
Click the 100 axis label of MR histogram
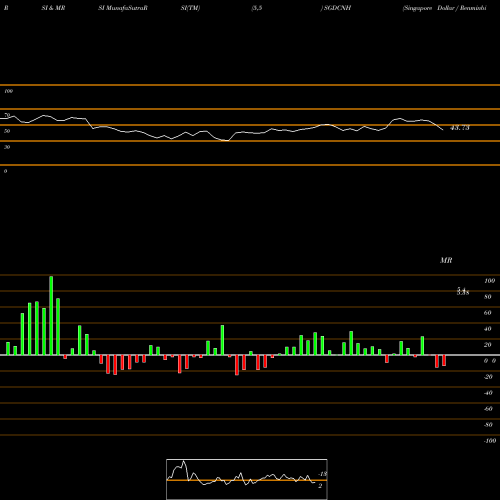click(489, 281)
